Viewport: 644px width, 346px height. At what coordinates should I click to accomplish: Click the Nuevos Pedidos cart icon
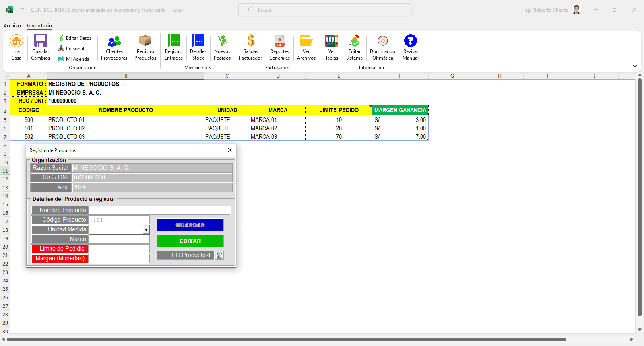(222, 41)
